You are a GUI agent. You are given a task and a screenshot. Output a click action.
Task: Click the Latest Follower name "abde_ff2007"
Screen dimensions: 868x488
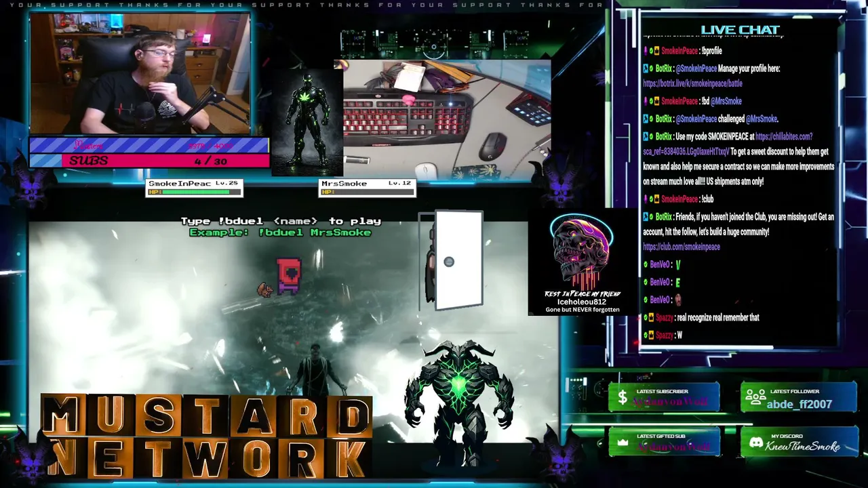799,404
